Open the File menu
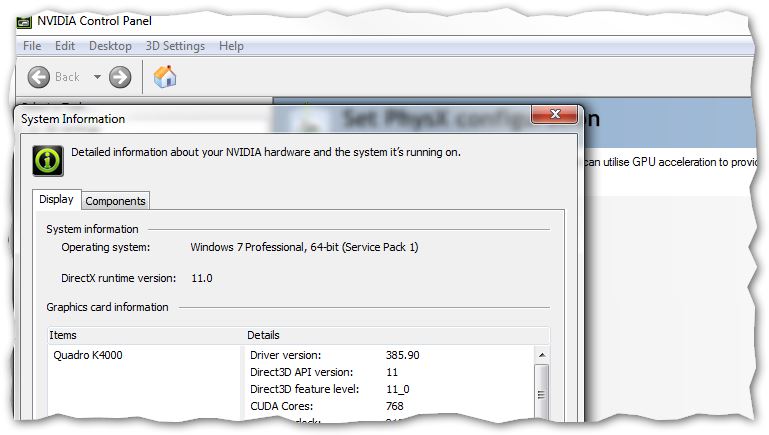The width and height of the screenshot is (769, 435). click(32, 46)
